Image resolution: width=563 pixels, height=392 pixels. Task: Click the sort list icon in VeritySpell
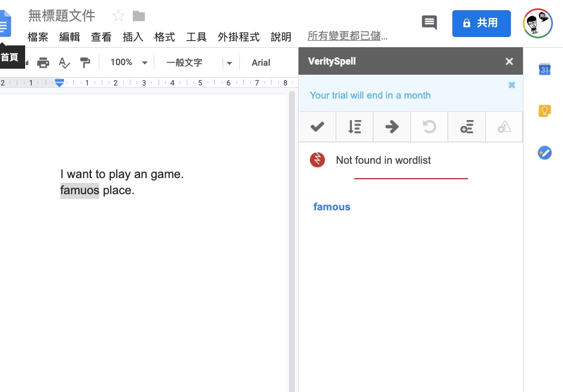354,127
